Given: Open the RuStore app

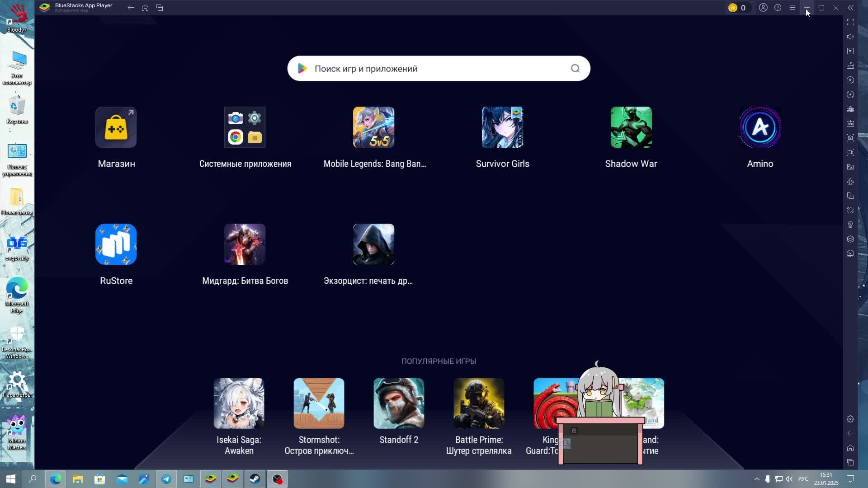Looking at the screenshot, I should [116, 244].
